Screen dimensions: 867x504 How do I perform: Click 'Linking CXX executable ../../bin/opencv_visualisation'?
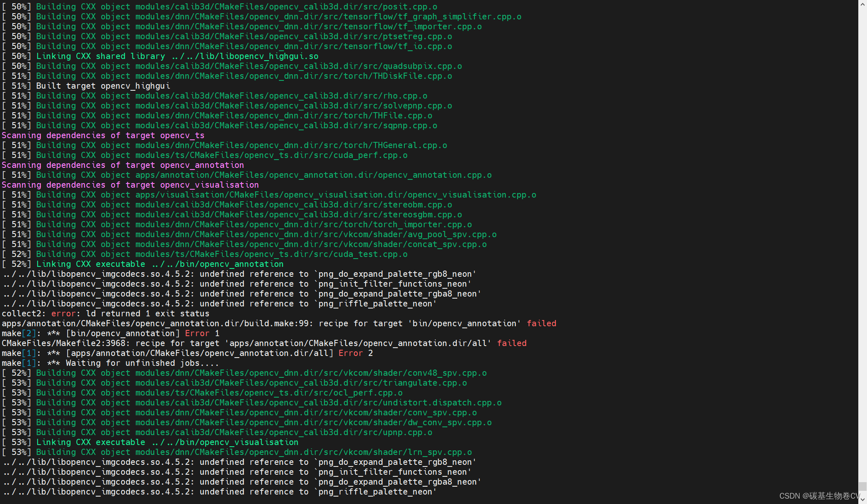point(150,442)
